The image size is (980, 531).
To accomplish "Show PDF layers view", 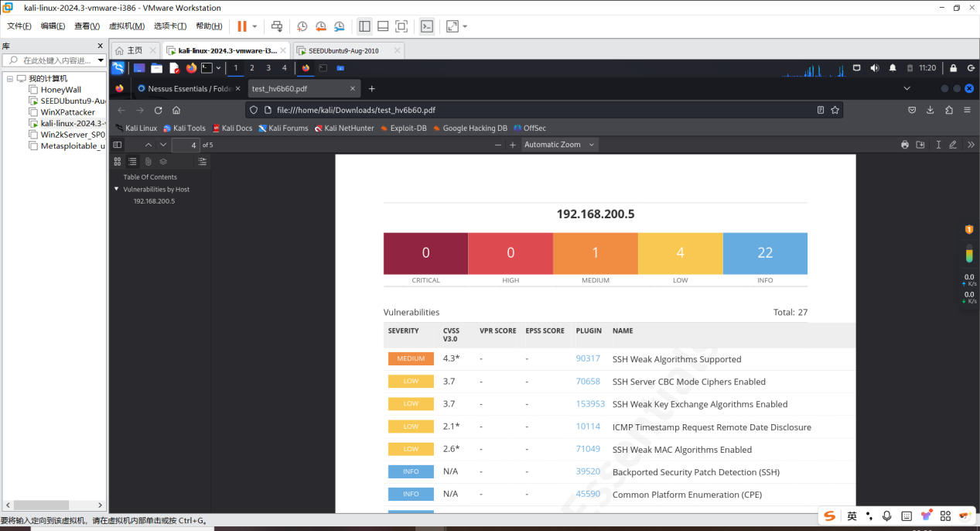I will pos(163,162).
